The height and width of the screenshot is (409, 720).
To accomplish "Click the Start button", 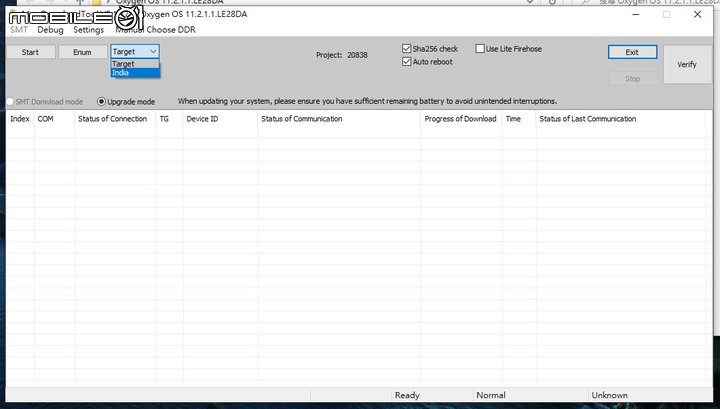I will click(x=30, y=52).
